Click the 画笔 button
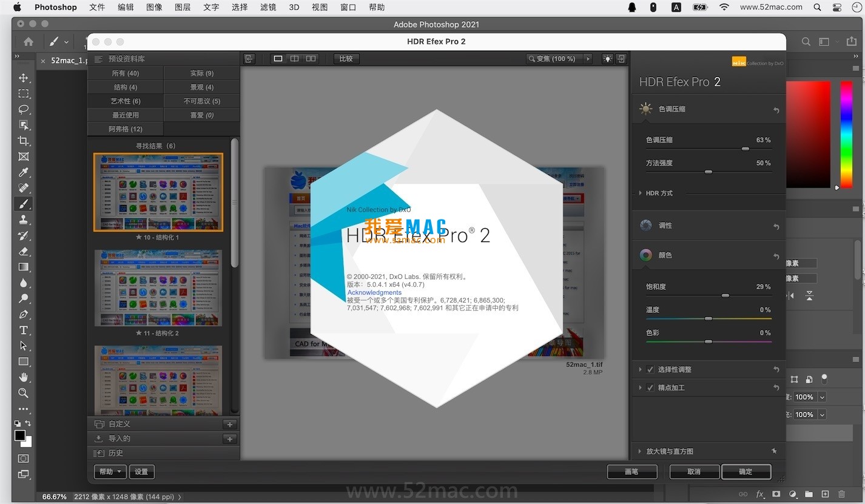The image size is (865, 504). coord(632,472)
